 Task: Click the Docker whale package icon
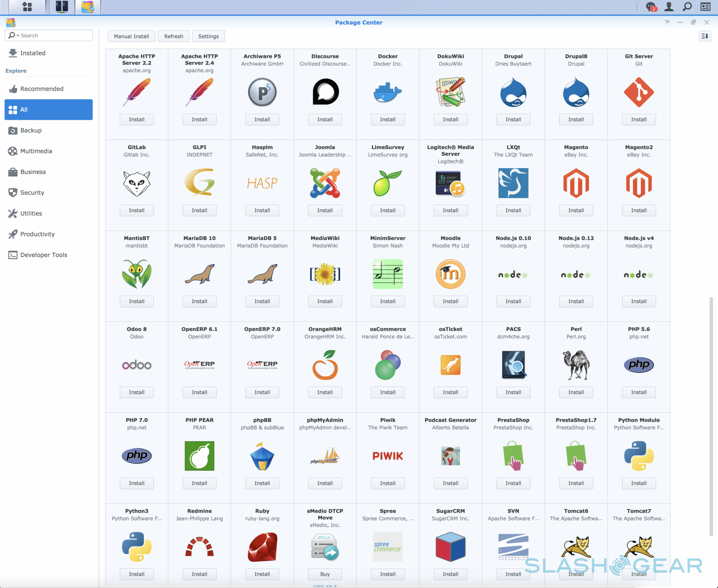[388, 92]
